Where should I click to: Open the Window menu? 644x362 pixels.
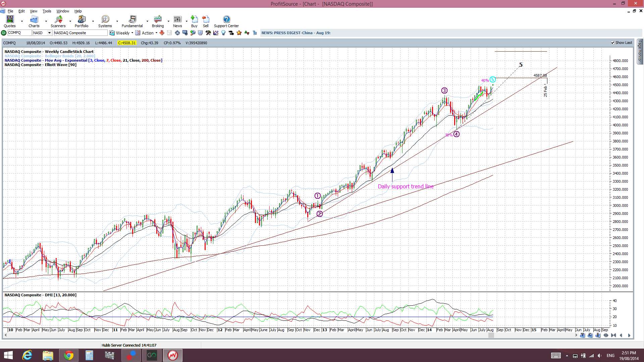click(63, 11)
